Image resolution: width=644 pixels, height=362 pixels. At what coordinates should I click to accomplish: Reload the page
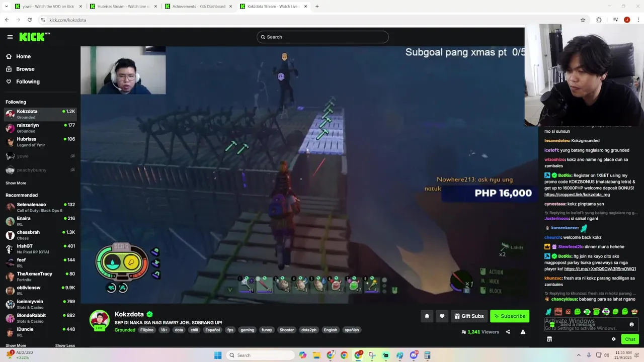30,20
